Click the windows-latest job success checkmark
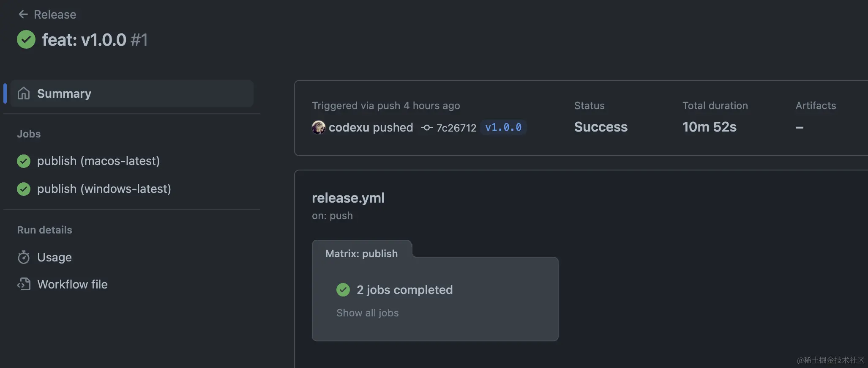The image size is (868, 368). [24, 189]
